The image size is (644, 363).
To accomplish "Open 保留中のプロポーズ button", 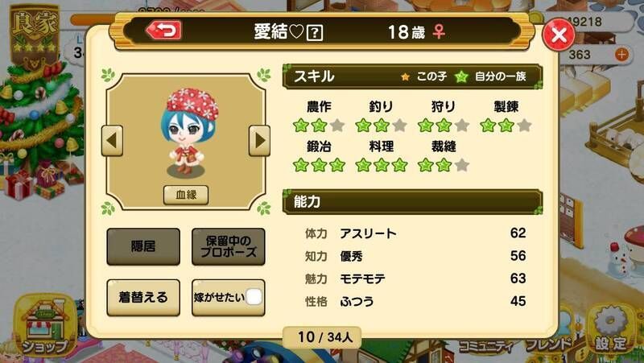I will (229, 246).
